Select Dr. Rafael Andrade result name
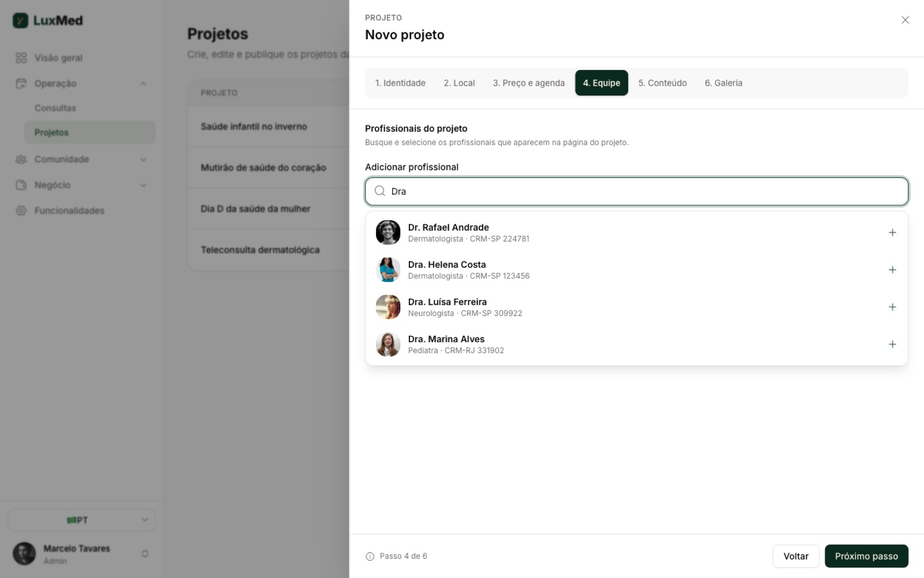 [x=448, y=227]
